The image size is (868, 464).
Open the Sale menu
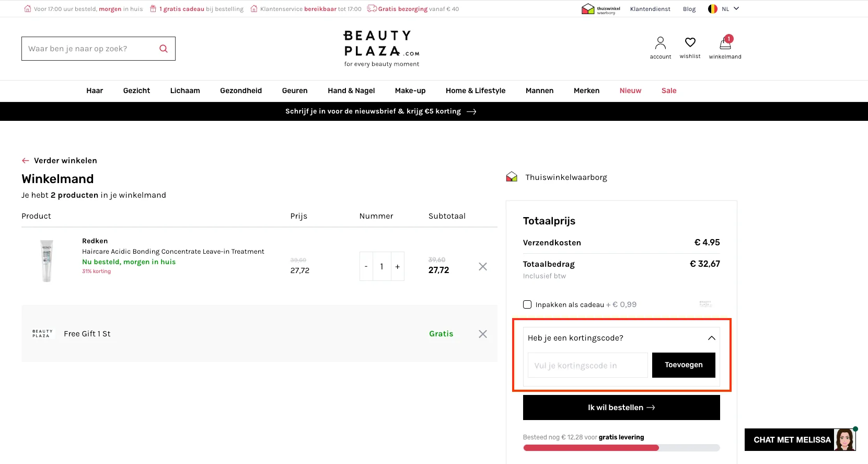[x=669, y=90]
